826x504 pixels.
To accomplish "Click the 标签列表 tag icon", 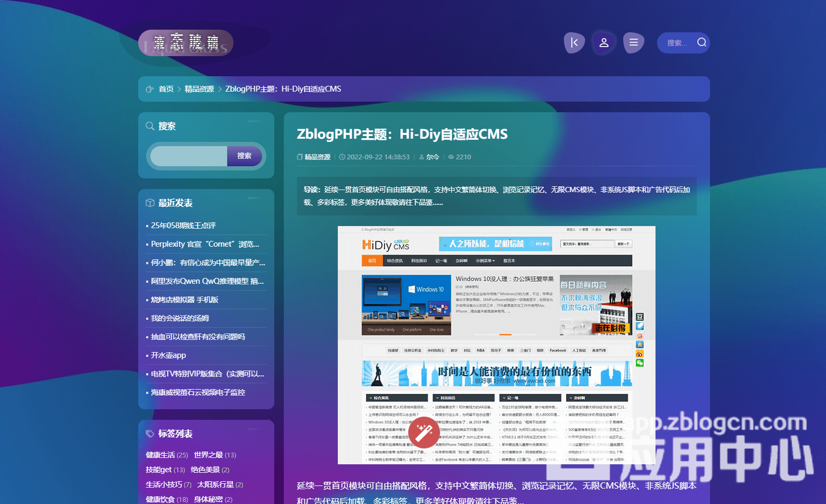I will [x=150, y=434].
